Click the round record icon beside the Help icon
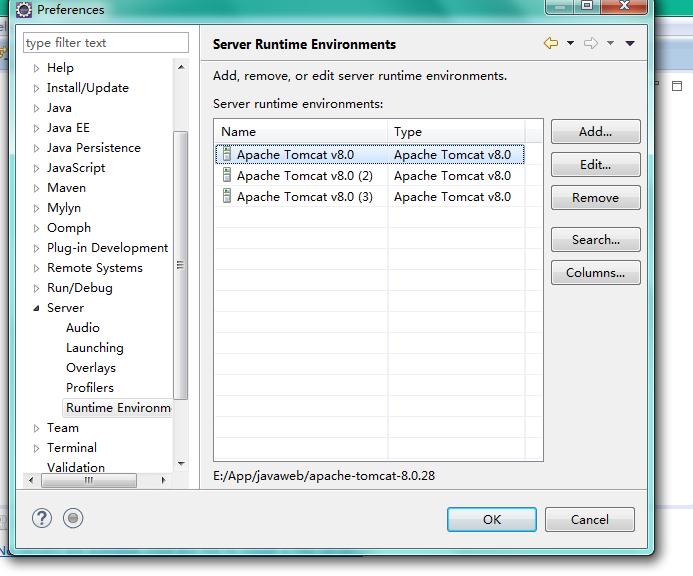Viewport: 693px width, 576px height. tap(73, 518)
